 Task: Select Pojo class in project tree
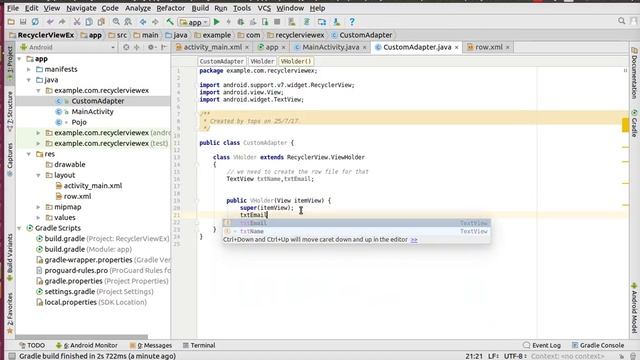pos(79,122)
